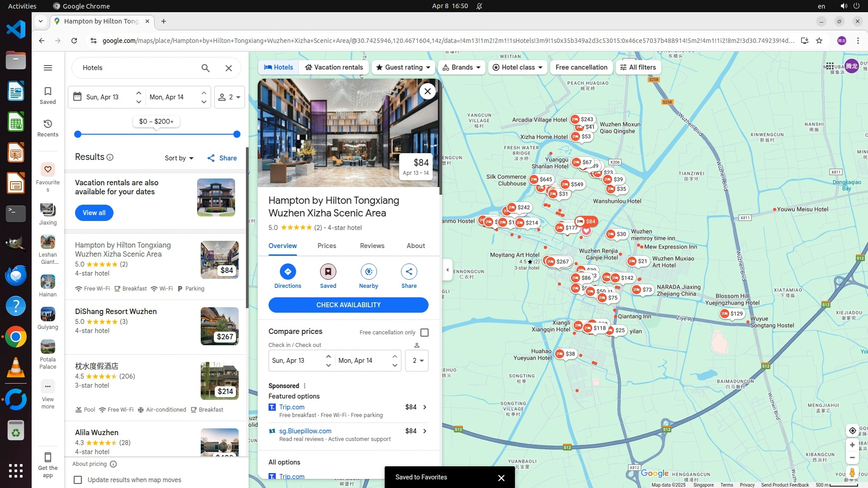Click the right price range slider handle
Image resolution: width=868 pixels, height=488 pixels.
tap(236, 134)
